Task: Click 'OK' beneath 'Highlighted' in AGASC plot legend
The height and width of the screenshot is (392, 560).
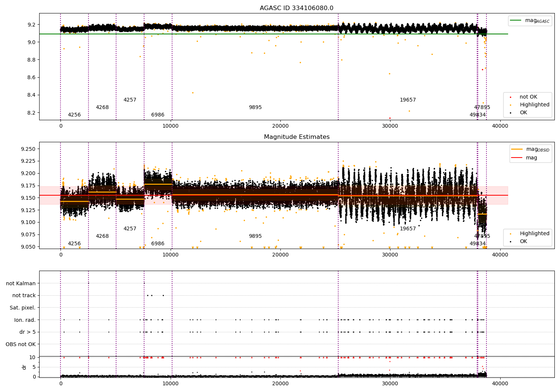Action: point(523,113)
